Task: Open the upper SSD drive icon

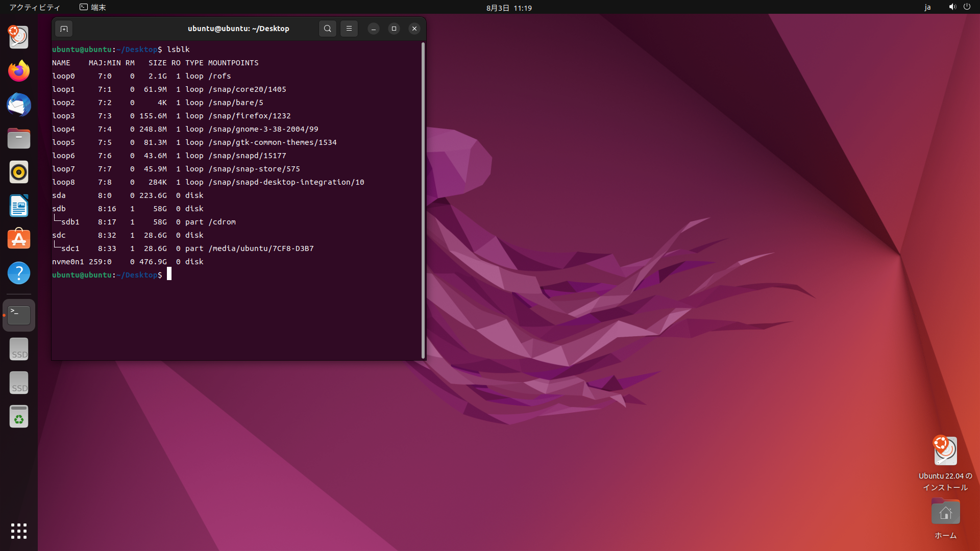Action: tap(19, 349)
